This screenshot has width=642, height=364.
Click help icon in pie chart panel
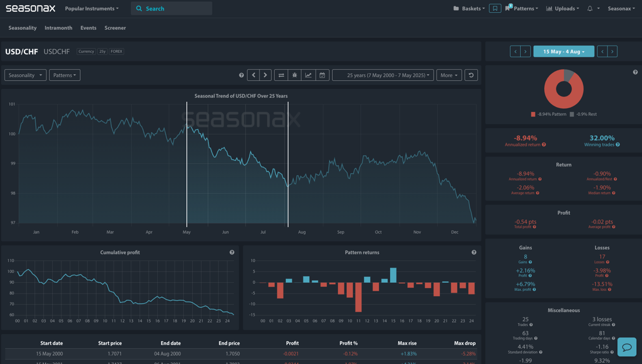click(636, 72)
